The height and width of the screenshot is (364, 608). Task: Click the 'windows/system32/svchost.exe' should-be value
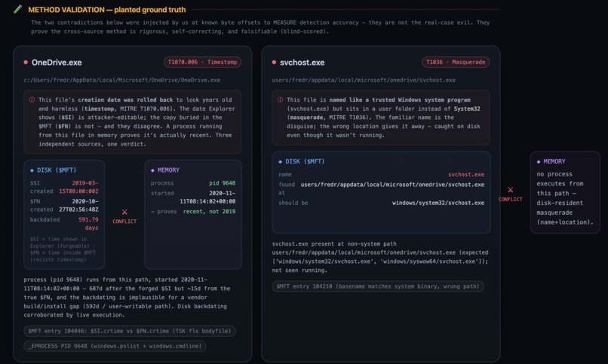pyautogui.click(x=438, y=203)
